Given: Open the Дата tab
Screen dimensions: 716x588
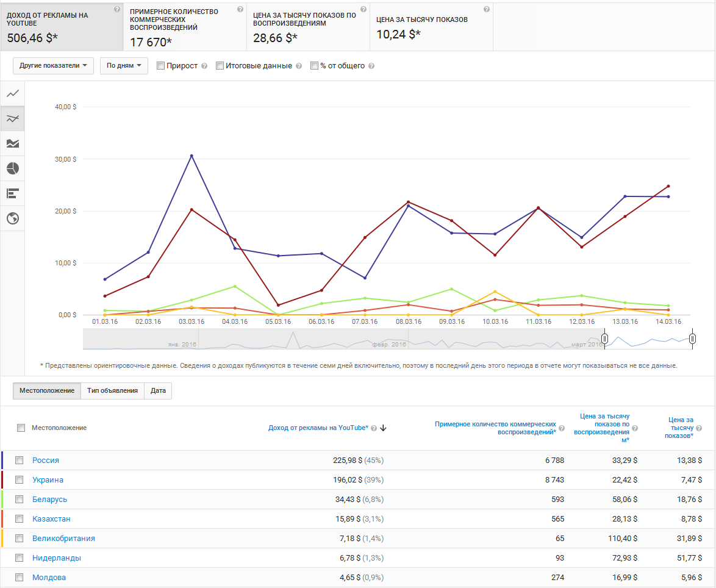Looking at the screenshot, I should point(158,391).
